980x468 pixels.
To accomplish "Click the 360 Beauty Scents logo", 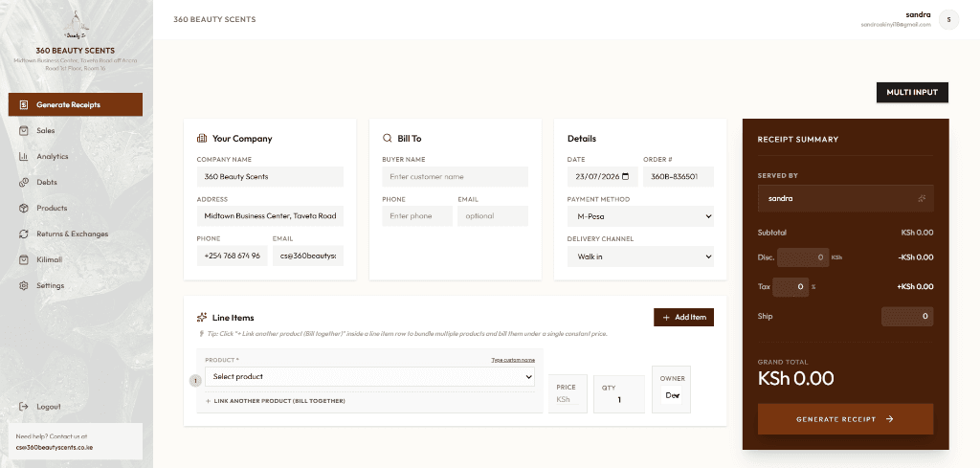I will click(x=76, y=25).
